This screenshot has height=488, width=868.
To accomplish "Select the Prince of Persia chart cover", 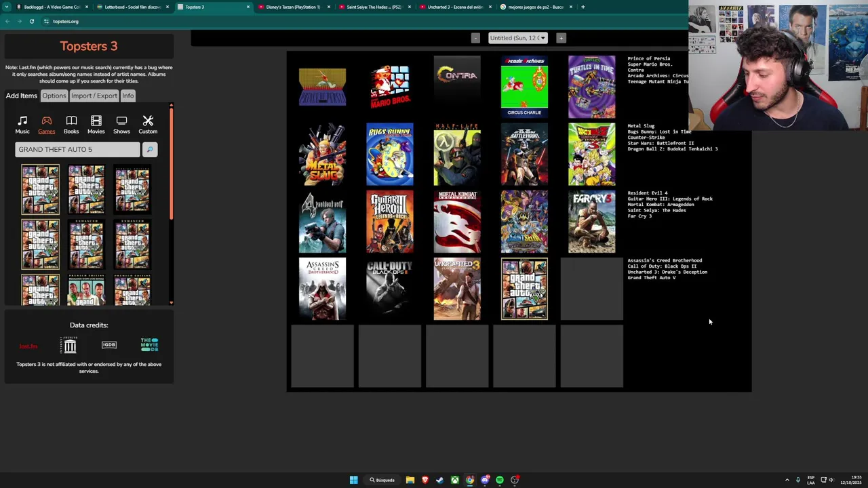I will [322, 87].
